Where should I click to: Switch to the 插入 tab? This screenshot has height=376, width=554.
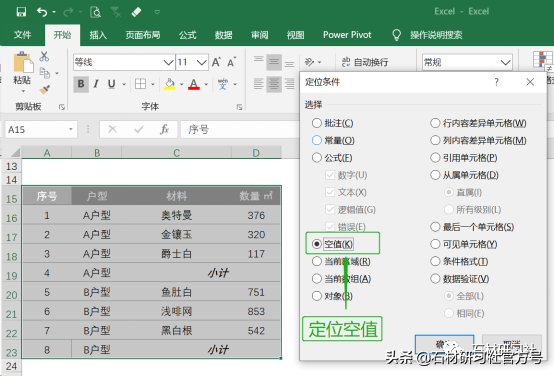[x=98, y=35]
